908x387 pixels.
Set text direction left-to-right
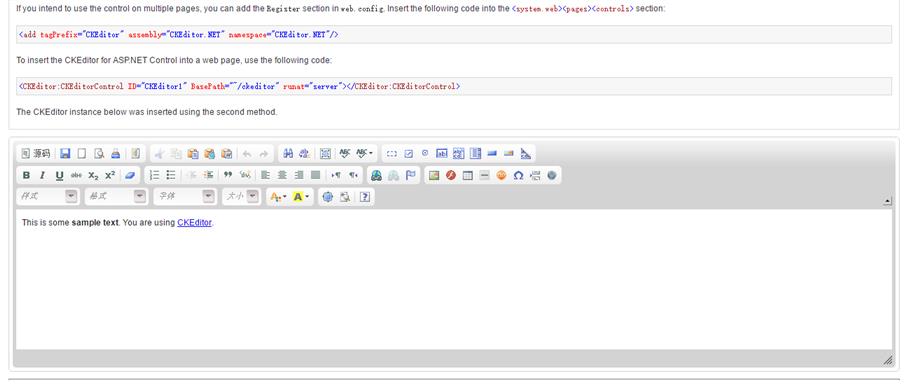point(336,175)
